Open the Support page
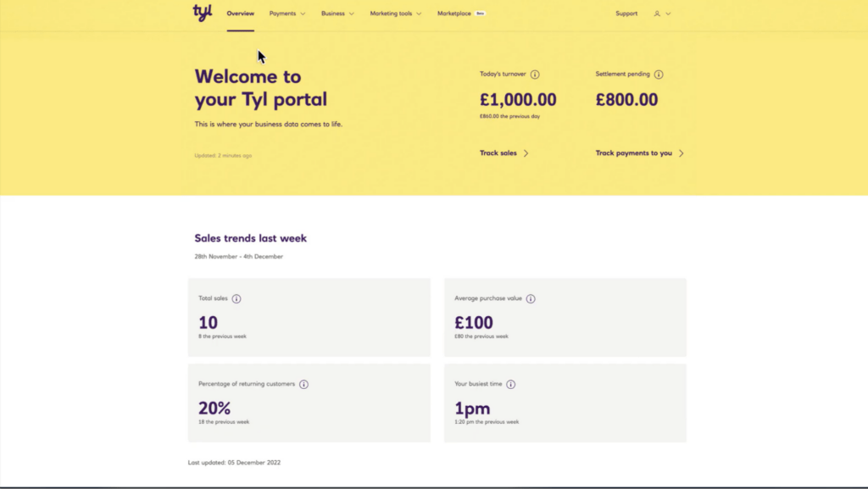 626,14
